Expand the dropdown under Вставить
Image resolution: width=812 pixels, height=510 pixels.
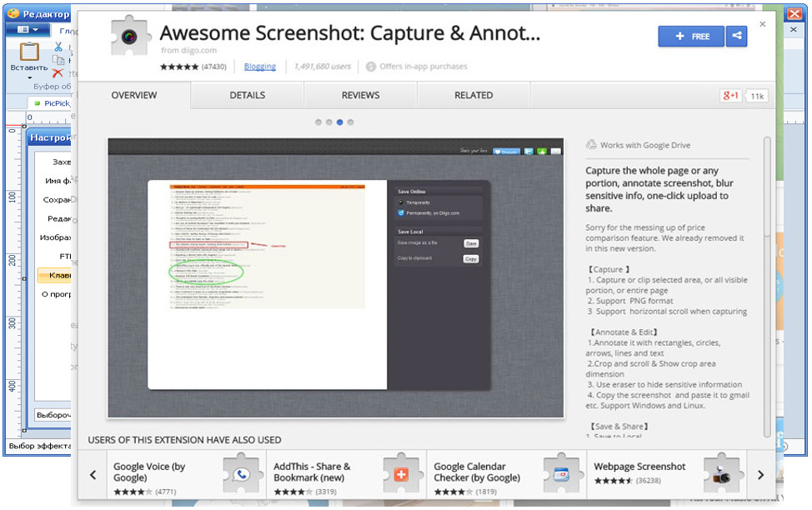[x=29, y=77]
